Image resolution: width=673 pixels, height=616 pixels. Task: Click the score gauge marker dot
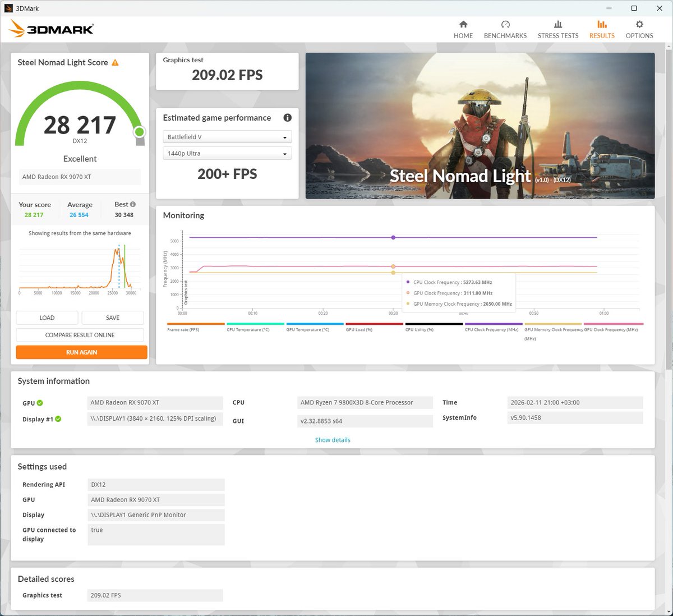click(139, 132)
